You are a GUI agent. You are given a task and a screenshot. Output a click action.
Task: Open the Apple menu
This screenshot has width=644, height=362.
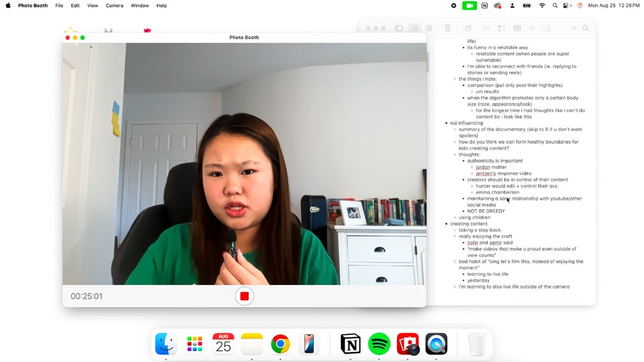[8, 6]
